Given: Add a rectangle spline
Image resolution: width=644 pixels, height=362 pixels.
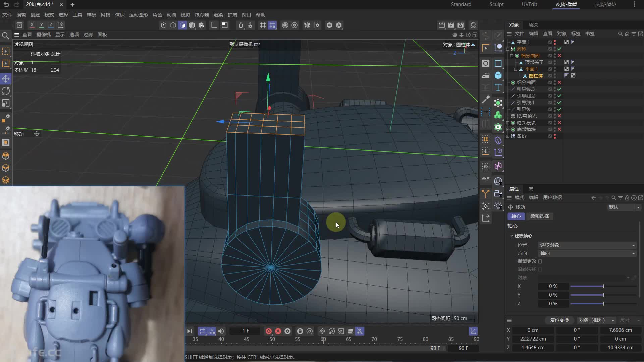Looking at the screenshot, I should point(498,63).
